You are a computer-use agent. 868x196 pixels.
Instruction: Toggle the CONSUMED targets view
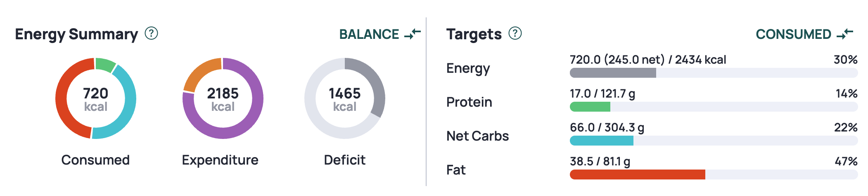point(793,34)
